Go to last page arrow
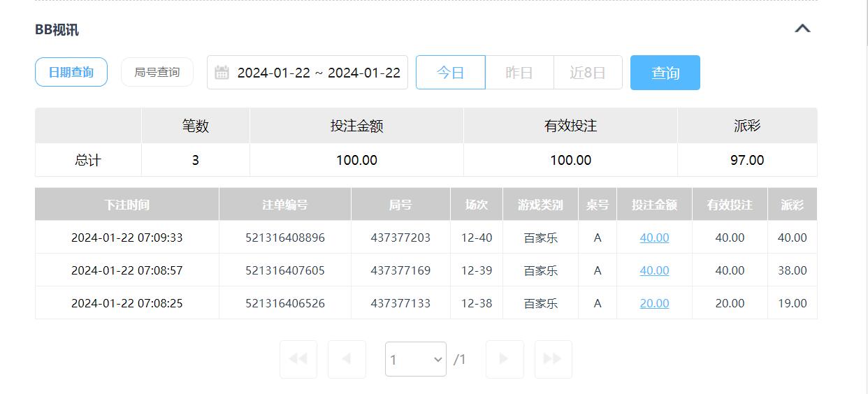The width and height of the screenshot is (868, 394). click(554, 359)
